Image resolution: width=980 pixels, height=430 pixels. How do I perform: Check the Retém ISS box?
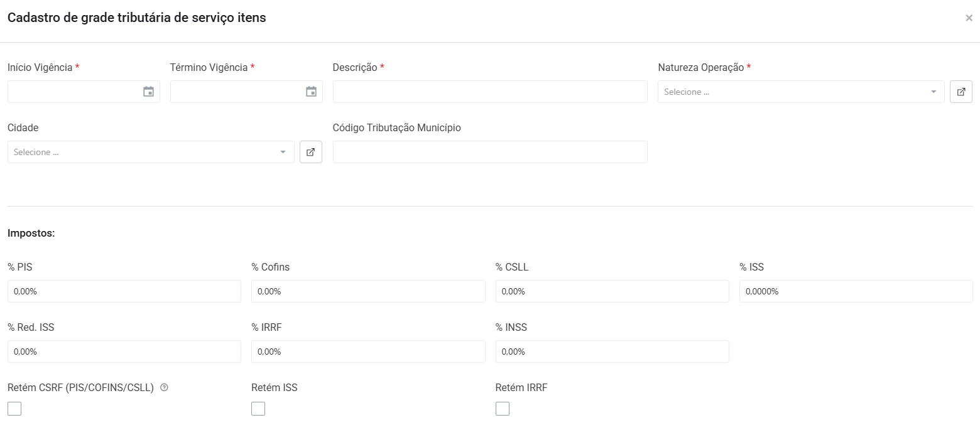point(258,409)
